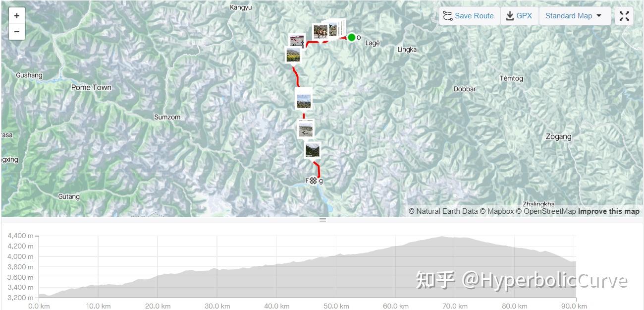Screen dimensions: 644x310
Task: Open the blue sky landscape photo mid-route
Action: click(x=304, y=101)
